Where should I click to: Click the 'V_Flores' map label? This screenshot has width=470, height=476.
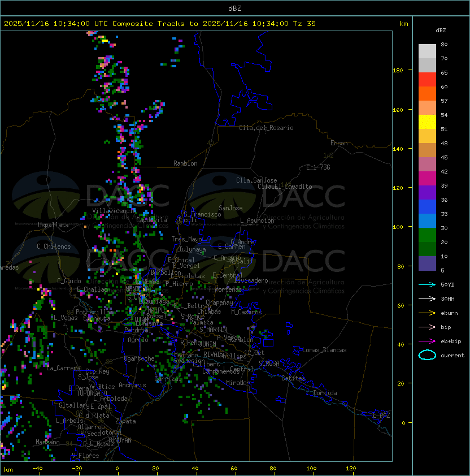point(85,456)
